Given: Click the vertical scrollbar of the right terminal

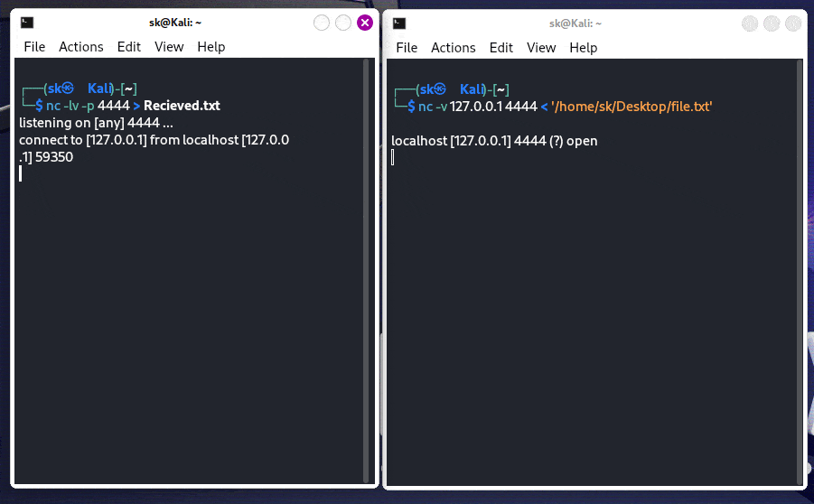Looking at the screenshot, I should (801, 271).
